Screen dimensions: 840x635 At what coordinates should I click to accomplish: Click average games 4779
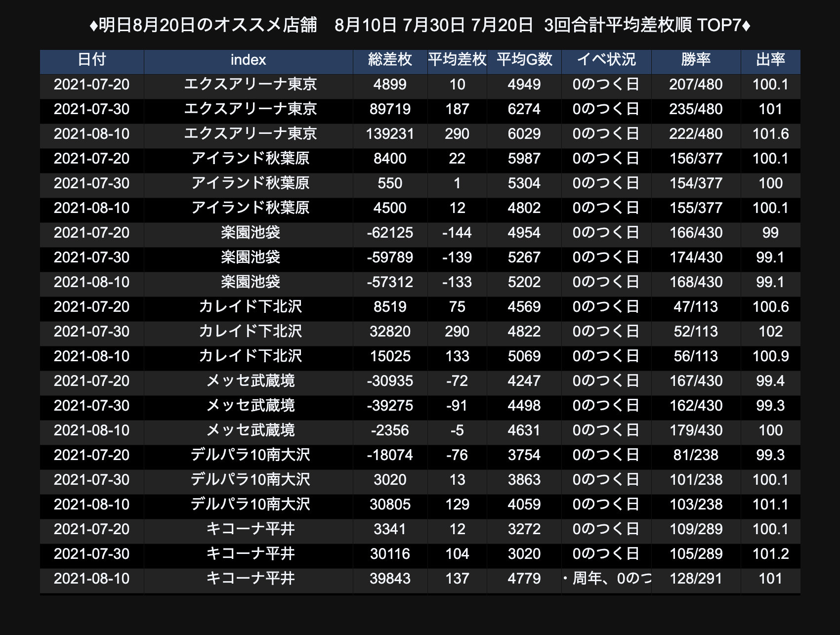point(524,579)
